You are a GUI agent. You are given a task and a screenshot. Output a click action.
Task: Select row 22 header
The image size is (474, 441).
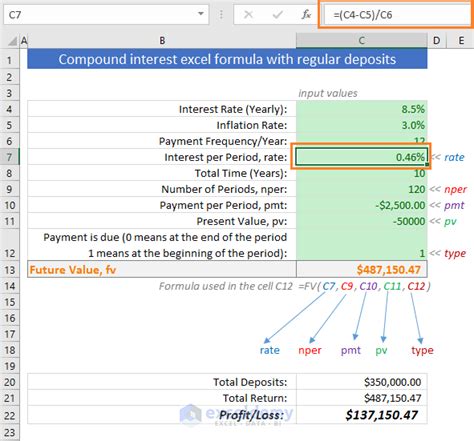[9, 415]
